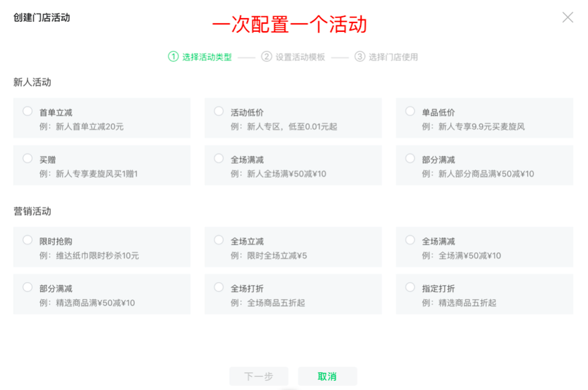Choose the 限时抢购 radio option

27,240
